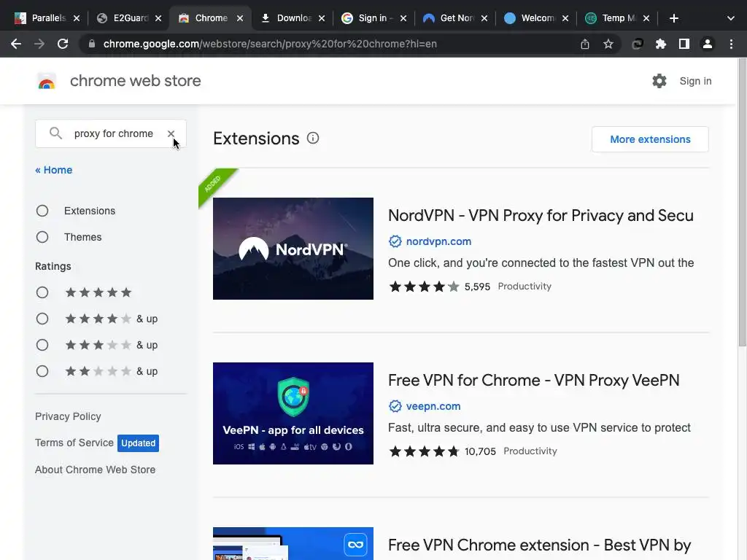Click the extension icon left of puzzle piece

(x=638, y=44)
